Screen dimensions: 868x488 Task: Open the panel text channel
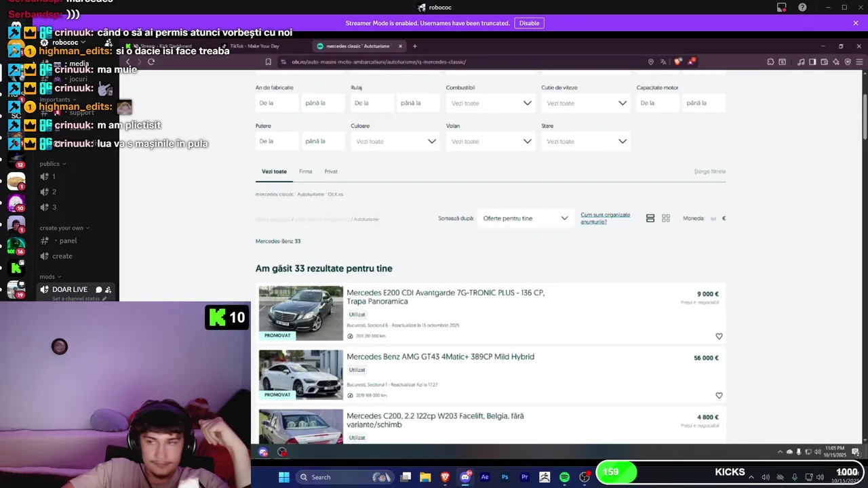(67, 241)
